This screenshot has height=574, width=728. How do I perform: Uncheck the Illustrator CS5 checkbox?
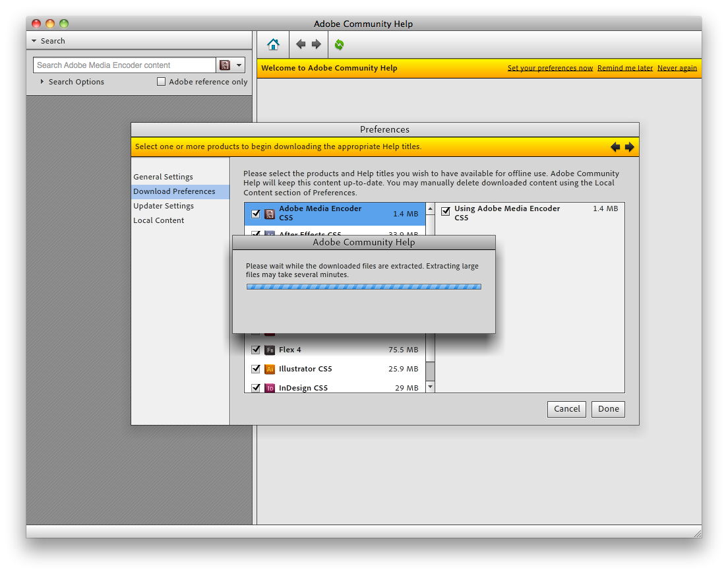pos(256,369)
